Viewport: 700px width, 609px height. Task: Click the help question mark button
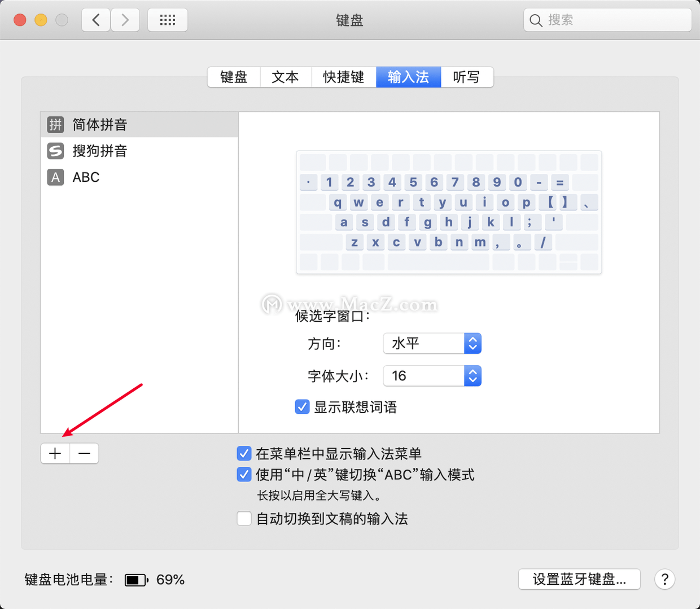[x=664, y=579]
